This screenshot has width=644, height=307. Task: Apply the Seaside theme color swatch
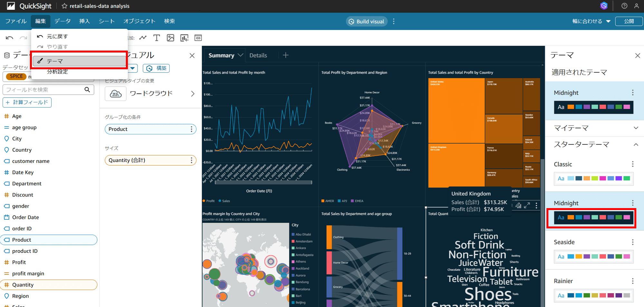(594, 256)
